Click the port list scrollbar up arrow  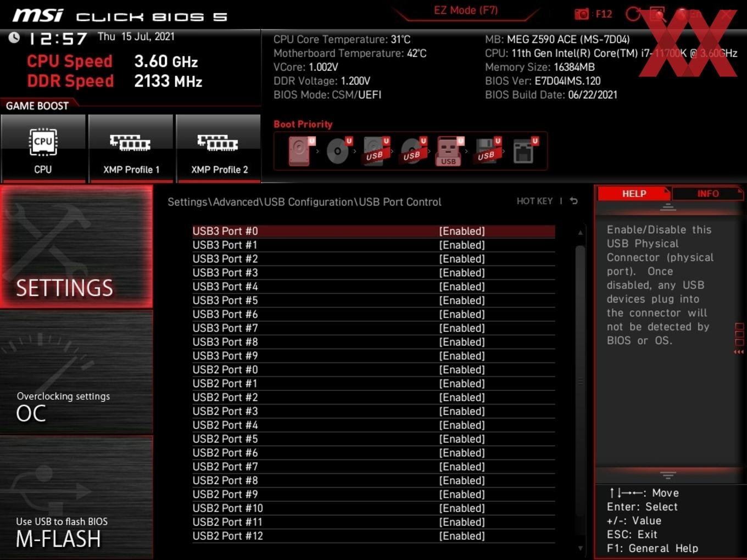[580, 233]
